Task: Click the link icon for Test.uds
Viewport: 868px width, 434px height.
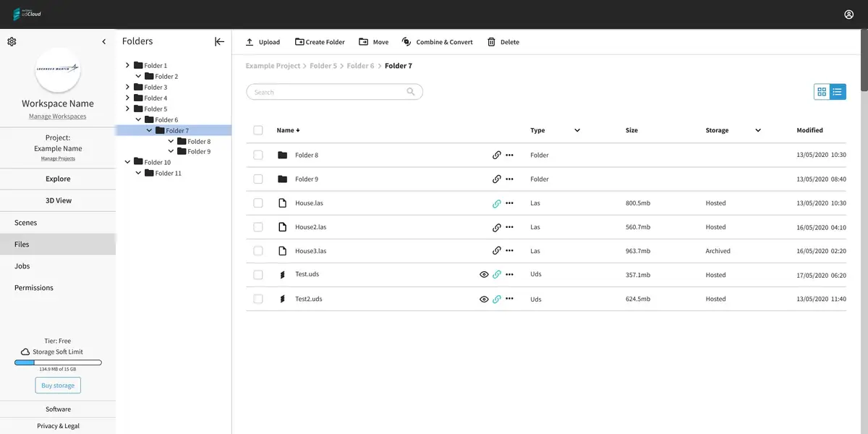Action: (x=497, y=275)
